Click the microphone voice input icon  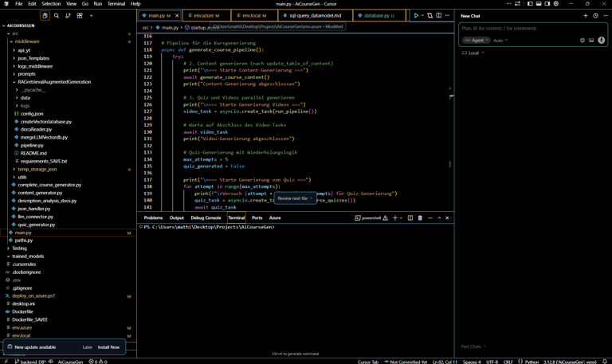[x=602, y=40]
